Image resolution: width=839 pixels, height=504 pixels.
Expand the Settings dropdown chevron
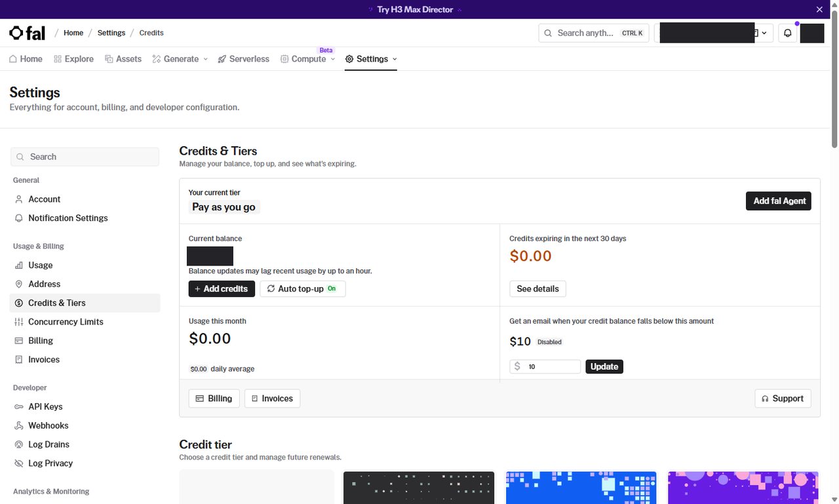click(395, 59)
